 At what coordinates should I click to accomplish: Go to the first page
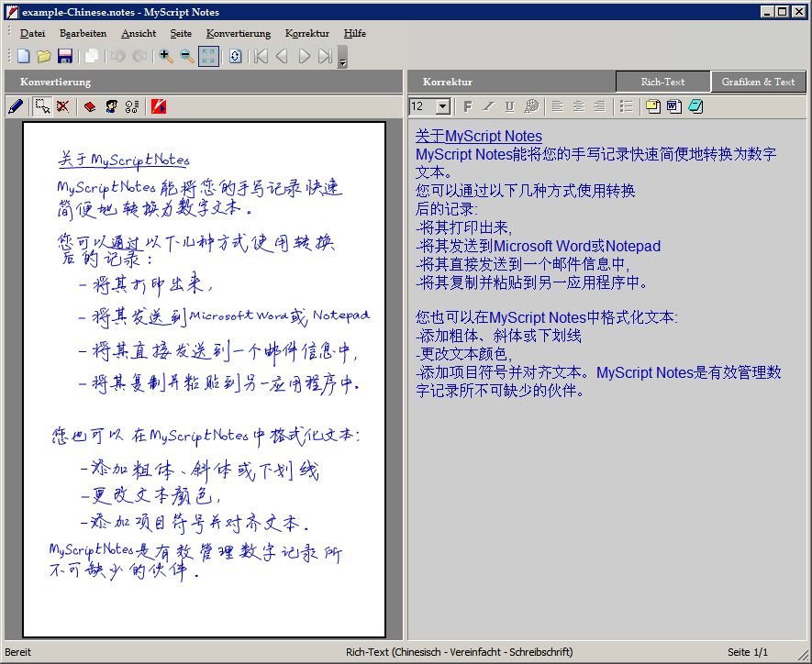(x=261, y=56)
